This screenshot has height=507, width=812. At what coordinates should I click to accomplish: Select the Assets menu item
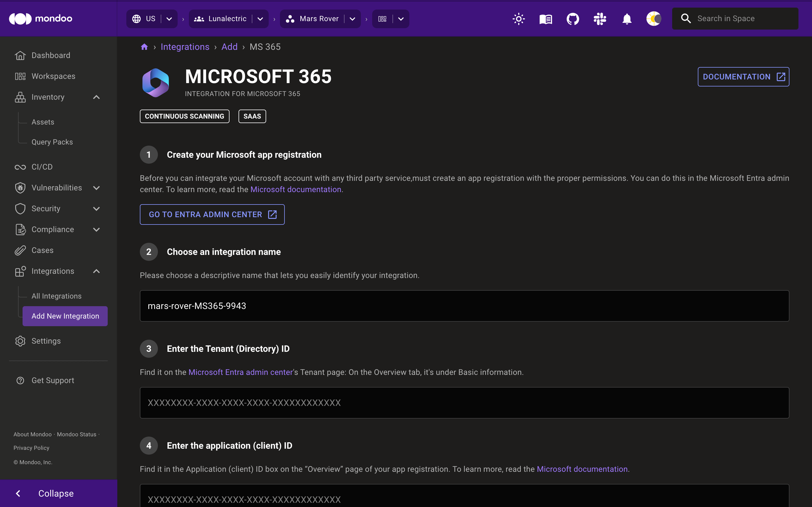pos(43,121)
